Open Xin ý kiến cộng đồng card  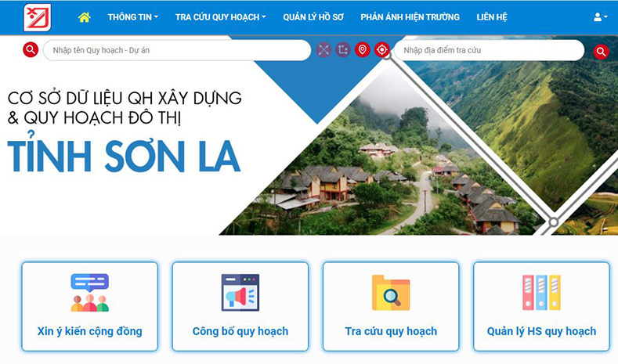tap(90, 307)
